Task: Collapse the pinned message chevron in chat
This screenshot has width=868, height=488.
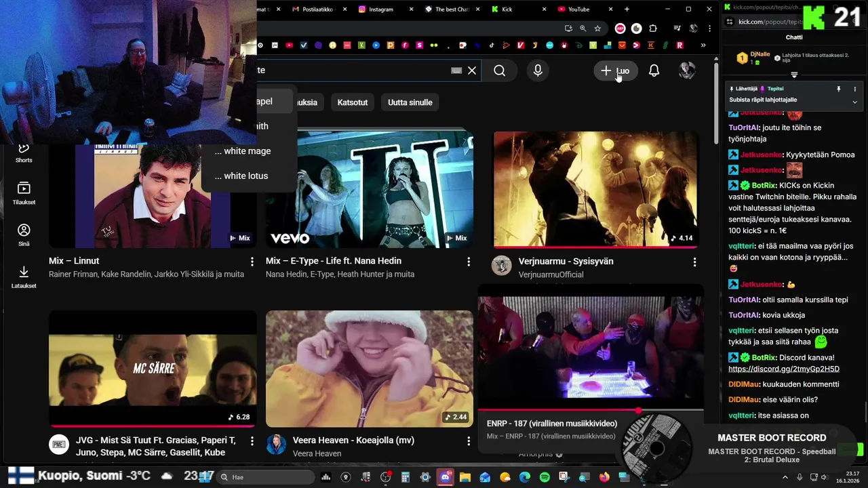Action: pos(854,102)
